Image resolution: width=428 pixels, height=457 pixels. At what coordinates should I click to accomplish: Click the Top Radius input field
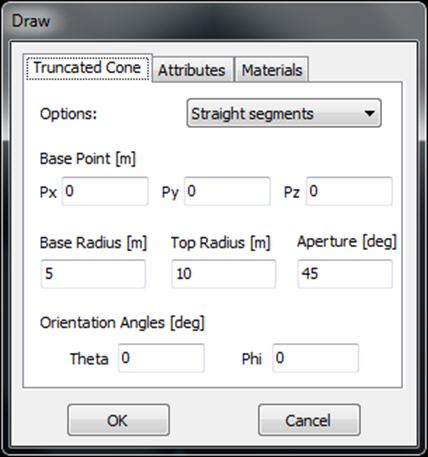[224, 274]
